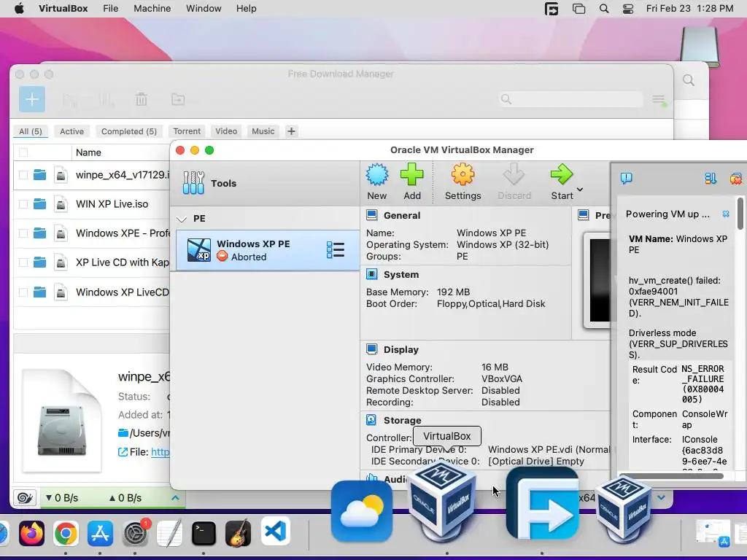Click the Name column header
Viewport: 747px width, 560px height.
[88, 152]
